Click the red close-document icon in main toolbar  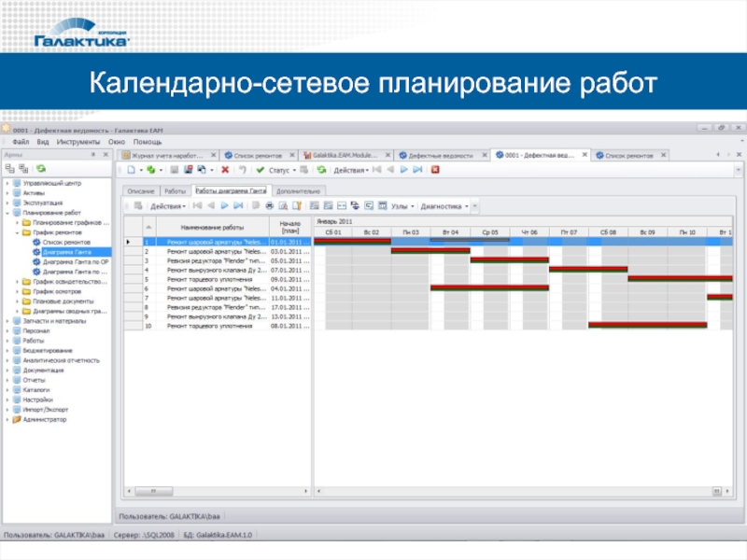[435, 170]
